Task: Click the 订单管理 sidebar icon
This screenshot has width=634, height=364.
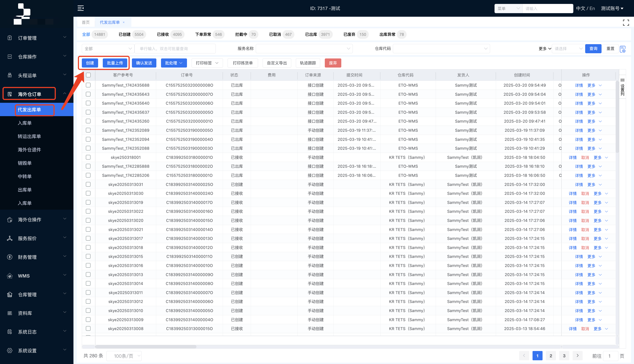Action: click(x=10, y=38)
